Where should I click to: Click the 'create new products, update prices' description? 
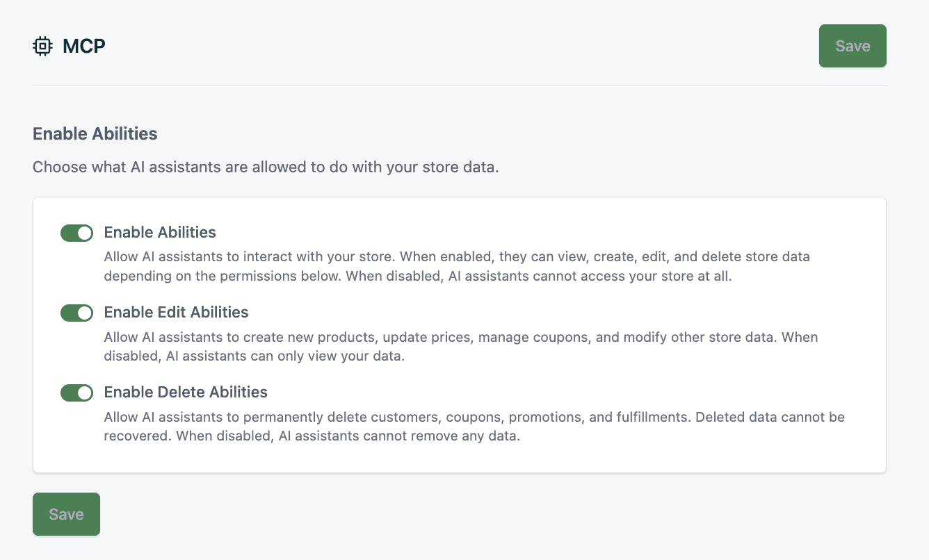tap(461, 347)
